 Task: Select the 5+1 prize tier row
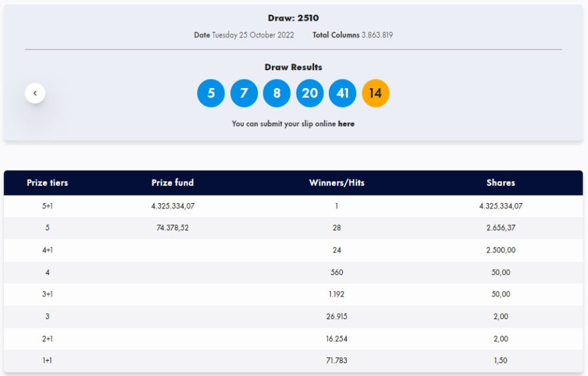(x=47, y=206)
